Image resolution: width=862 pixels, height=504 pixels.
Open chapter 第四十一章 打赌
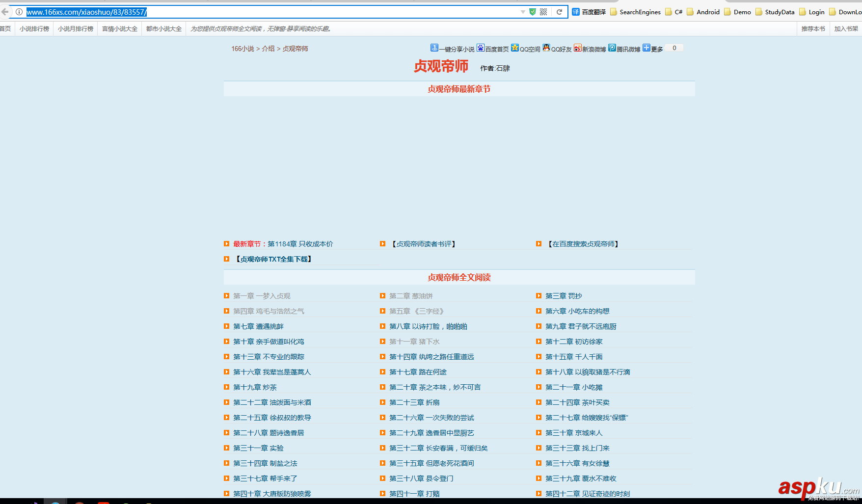tap(414, 494)
